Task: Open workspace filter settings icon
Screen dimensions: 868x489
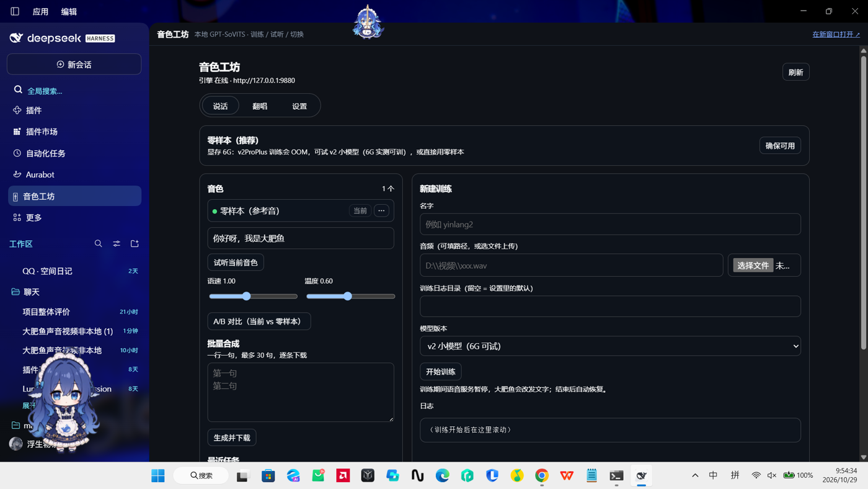Action: (x=117, y=244)
